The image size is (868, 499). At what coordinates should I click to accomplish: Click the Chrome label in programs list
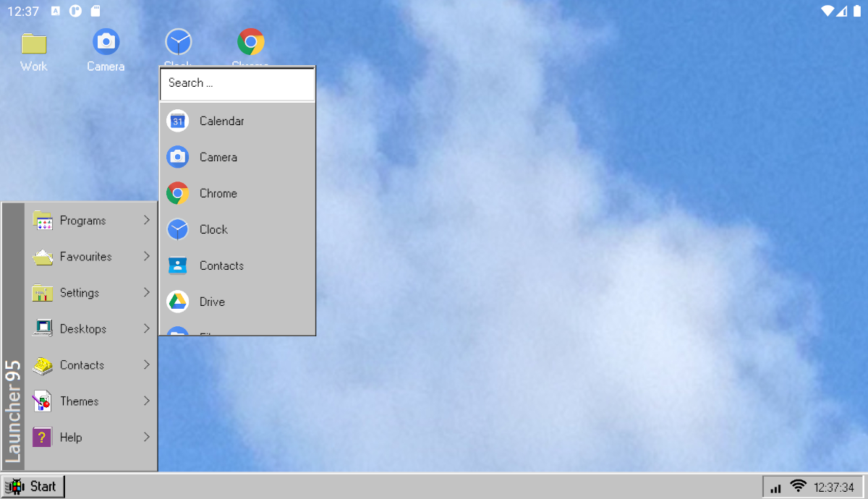[x=218, y=193]
